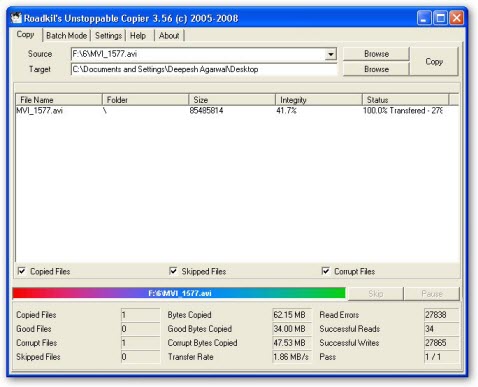Click the rainbow copy progress bar
Viewport: 478px width, 387px height.
[179, 293]
